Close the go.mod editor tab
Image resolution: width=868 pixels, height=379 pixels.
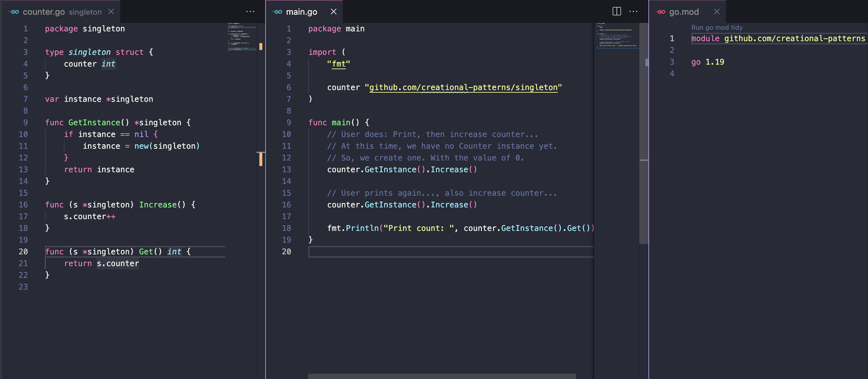coord(716,12)
